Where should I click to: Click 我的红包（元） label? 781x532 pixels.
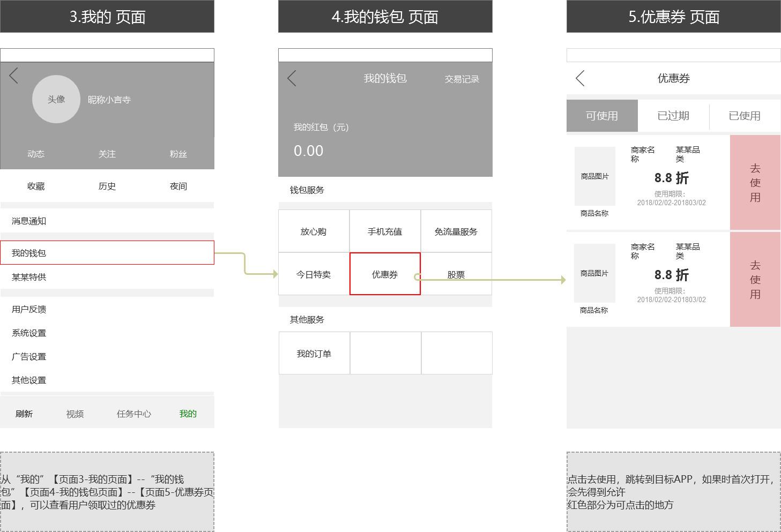point(321,127)
